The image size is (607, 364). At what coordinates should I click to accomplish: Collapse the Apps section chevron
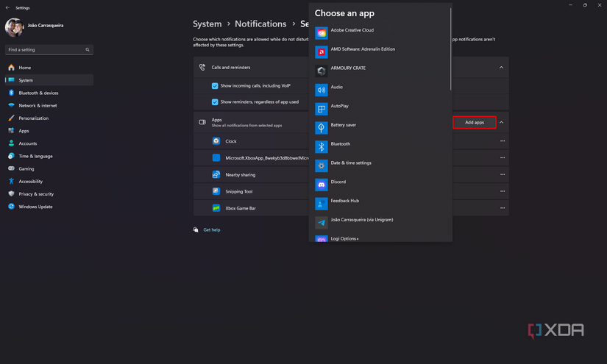(502, 122)
